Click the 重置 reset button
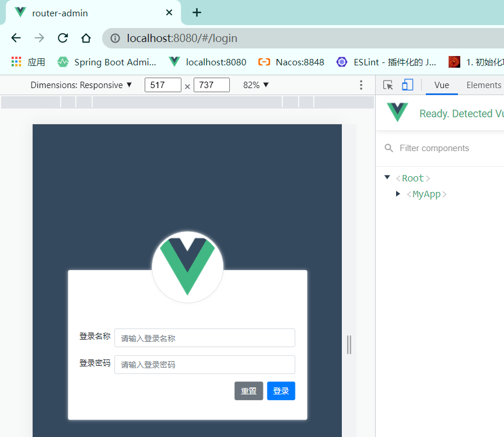Image resolution: width=504 pixels, height=437 pixels. click(249, 391)
